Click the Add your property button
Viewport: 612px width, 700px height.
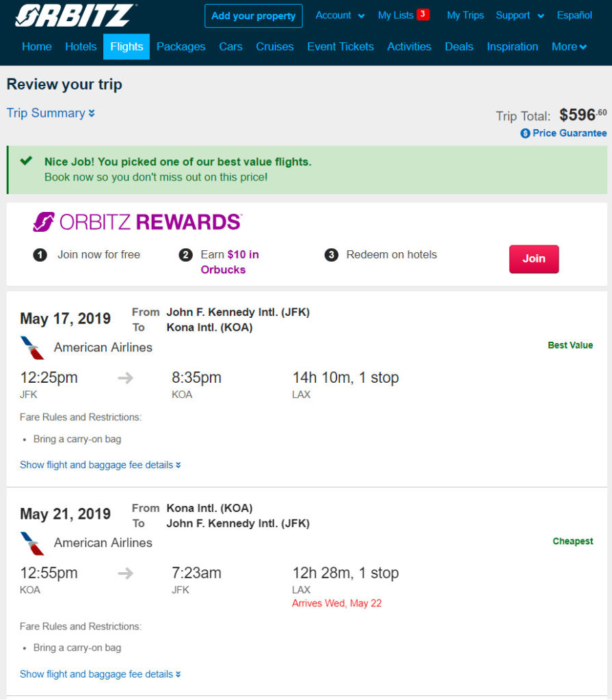tap(253, 16)
